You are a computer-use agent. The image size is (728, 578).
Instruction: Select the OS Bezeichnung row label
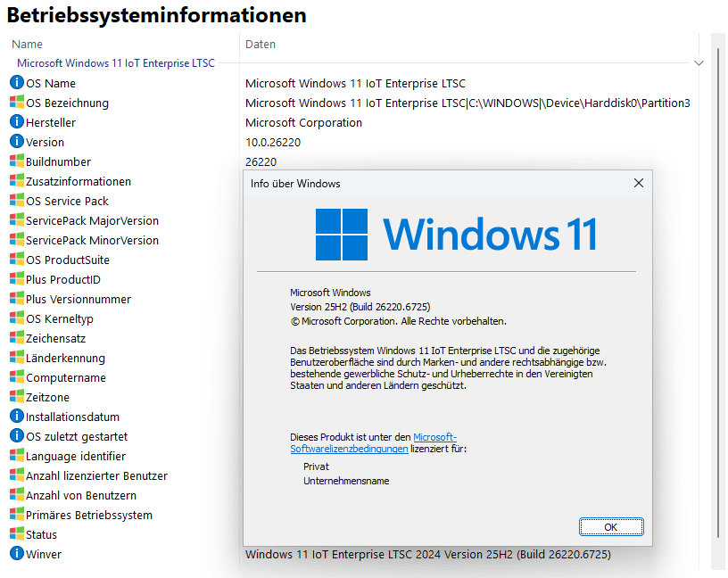pyautogui.click(x=67, y=103)
